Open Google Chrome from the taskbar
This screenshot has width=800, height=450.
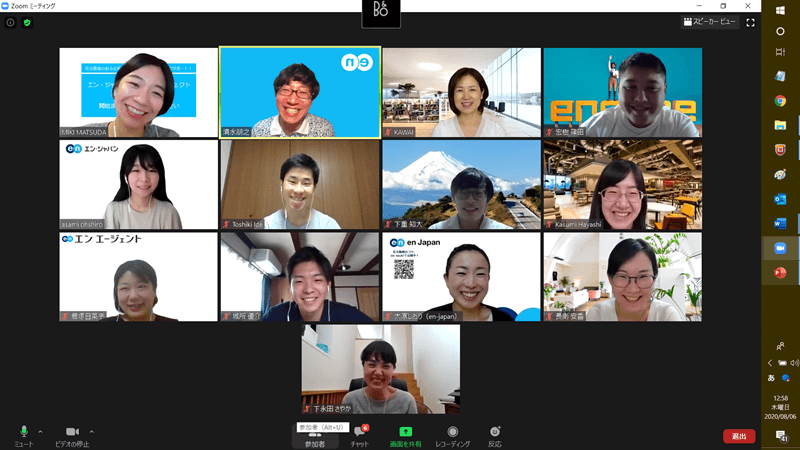(780, 100)
